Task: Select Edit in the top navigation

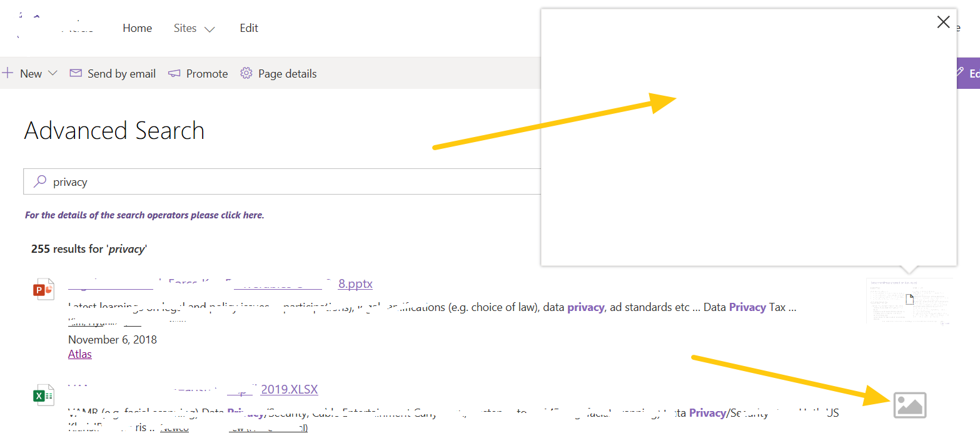Action: click(248, 28)
